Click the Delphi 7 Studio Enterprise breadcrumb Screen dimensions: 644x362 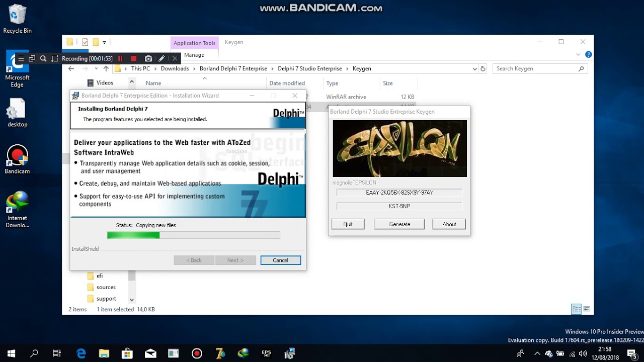tap(309, 69)
